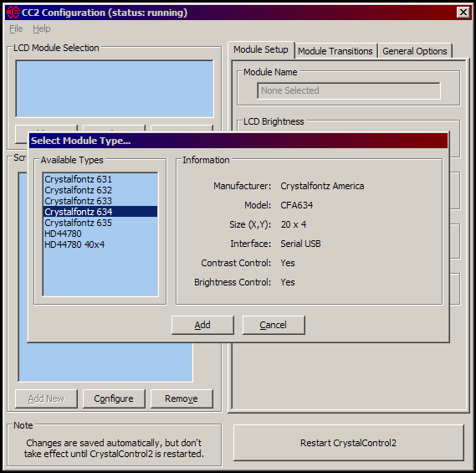
Task: Click the CC2 Configuration title bar app icon
Action: pos(13,13)
